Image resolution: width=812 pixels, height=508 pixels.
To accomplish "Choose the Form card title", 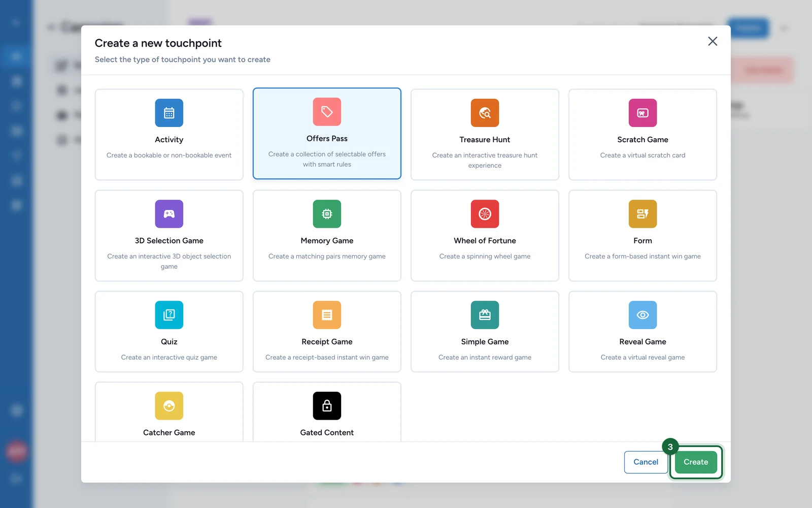I will coord(642,241).
